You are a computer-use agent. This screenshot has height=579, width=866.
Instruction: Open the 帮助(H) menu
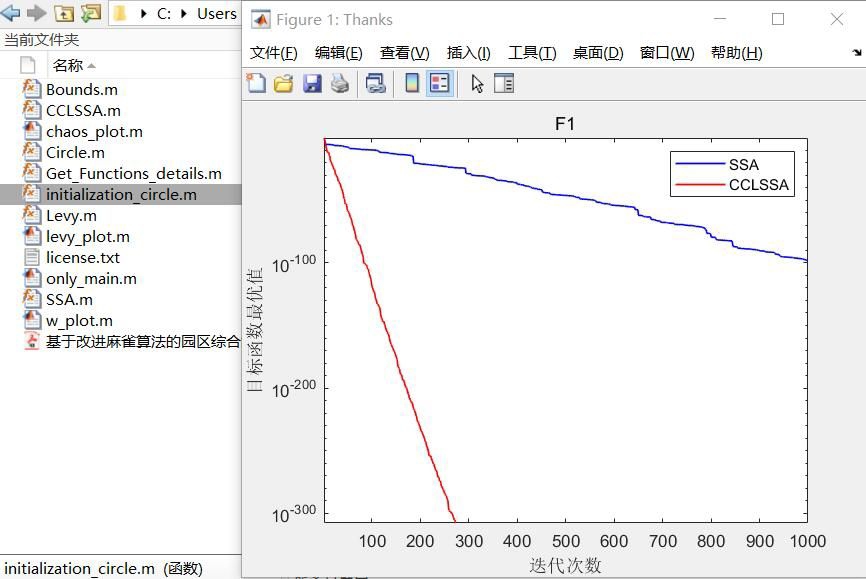[x=736, y=53]
